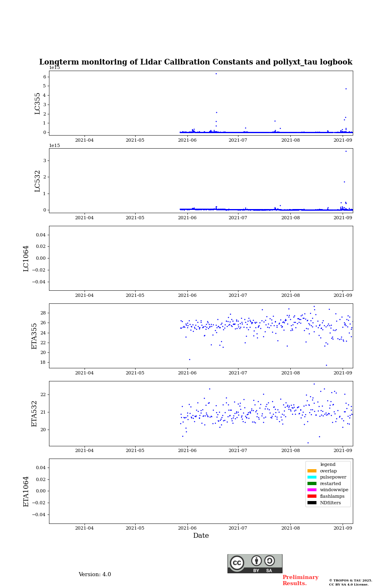Click the y-axis value 6 on LC355 plot
Viewport: 392px width, 588px height.
click(45, 77)
